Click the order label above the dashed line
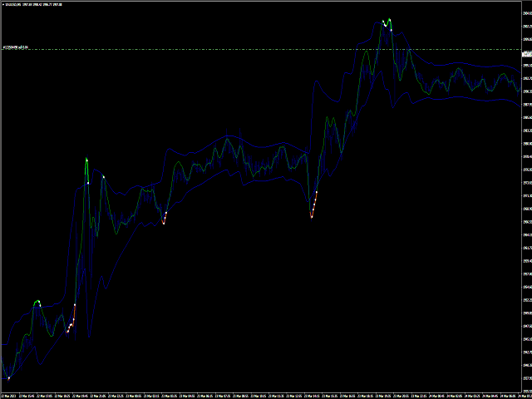The height and width of the screenshot is (399, 532). pos(15,47)
